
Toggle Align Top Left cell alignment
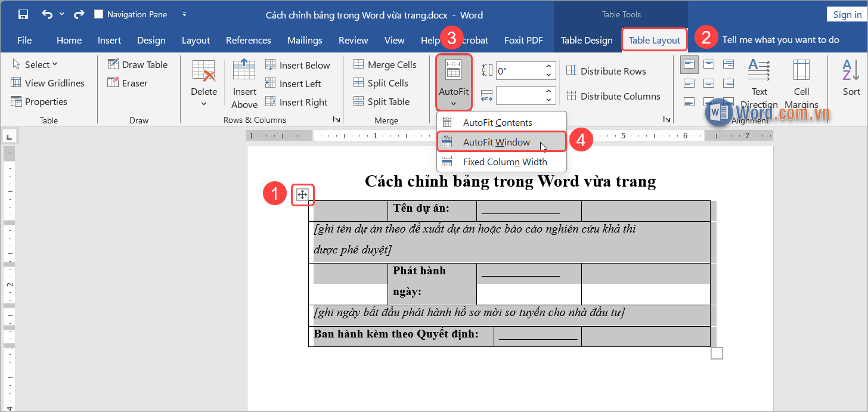[x=689, y=64]
